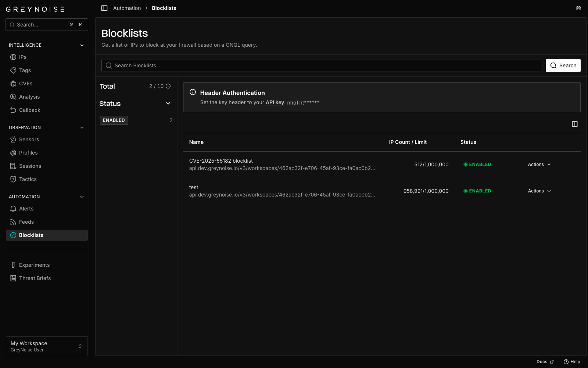
Task: Toggle the table columns layout icon
Action: click(x=575, y=124)
